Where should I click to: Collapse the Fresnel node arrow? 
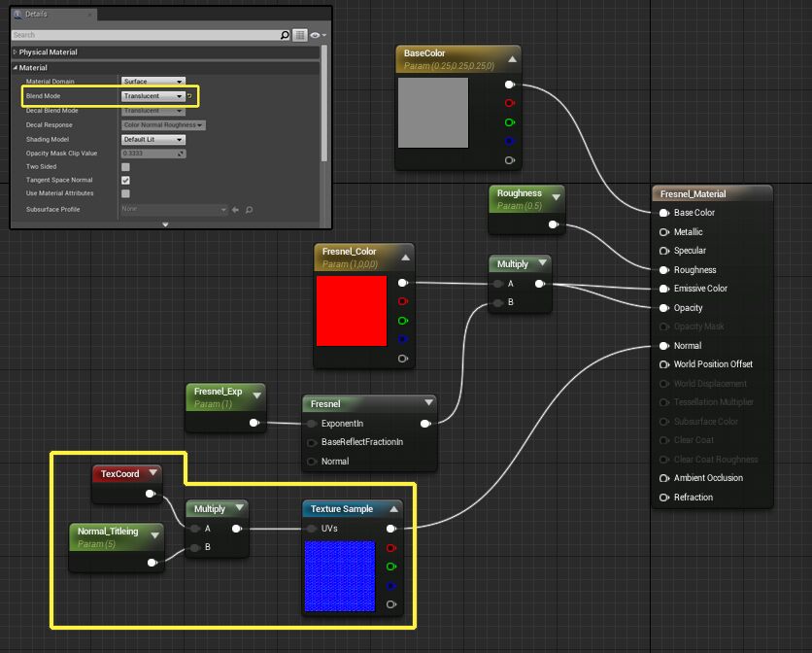pyautogui.click(x=428, y=403)
